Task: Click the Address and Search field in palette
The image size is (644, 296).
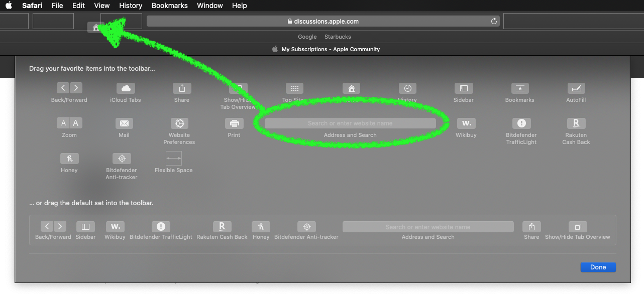Action: coord(350,123)
